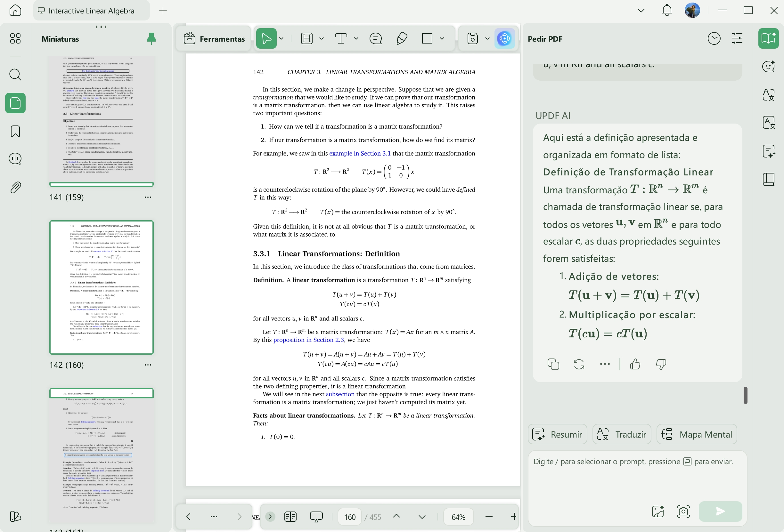Image resolution: width=784 pixels, height=532 pixels.
Task: Click the Resumir button
Action: click(557, 434)
